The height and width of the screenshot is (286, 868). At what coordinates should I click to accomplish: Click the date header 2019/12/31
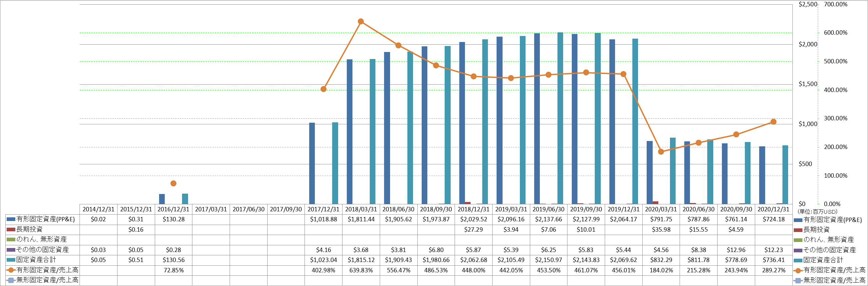(623, 209)
